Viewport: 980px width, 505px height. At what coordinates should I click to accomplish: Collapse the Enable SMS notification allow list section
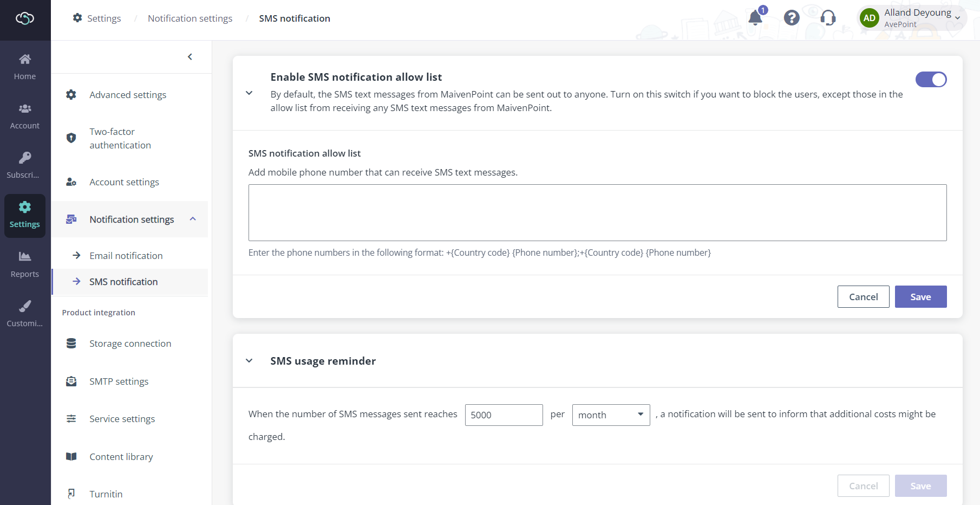(249, 93)
